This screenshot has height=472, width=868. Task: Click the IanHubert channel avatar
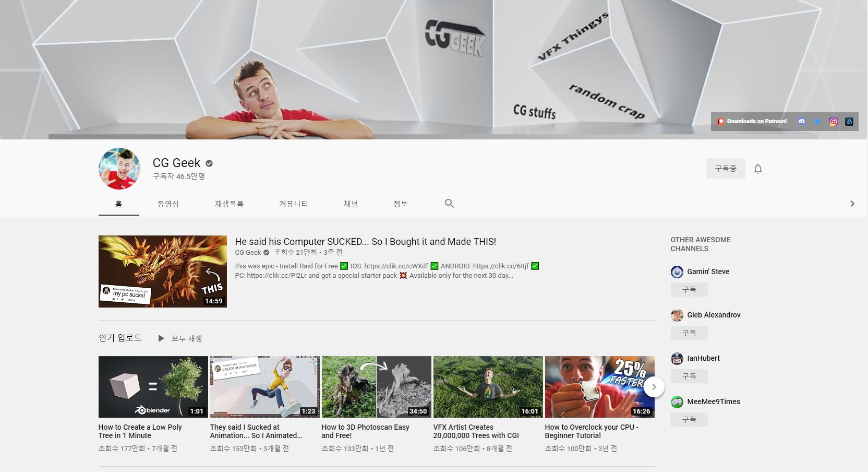pos(677,359)
